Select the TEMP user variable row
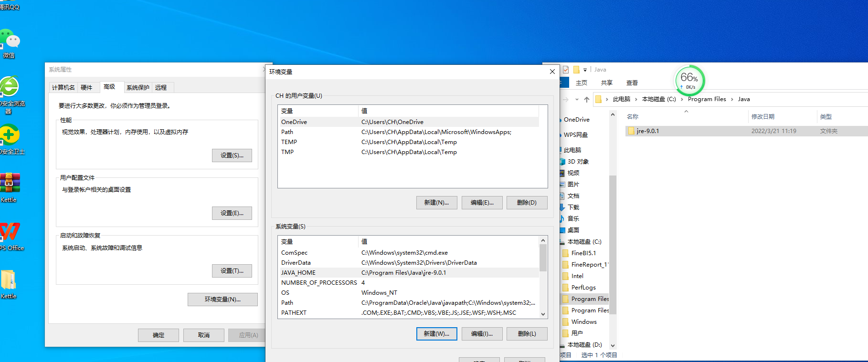Screen dimensions: 868x362 (x=409, y=142)
